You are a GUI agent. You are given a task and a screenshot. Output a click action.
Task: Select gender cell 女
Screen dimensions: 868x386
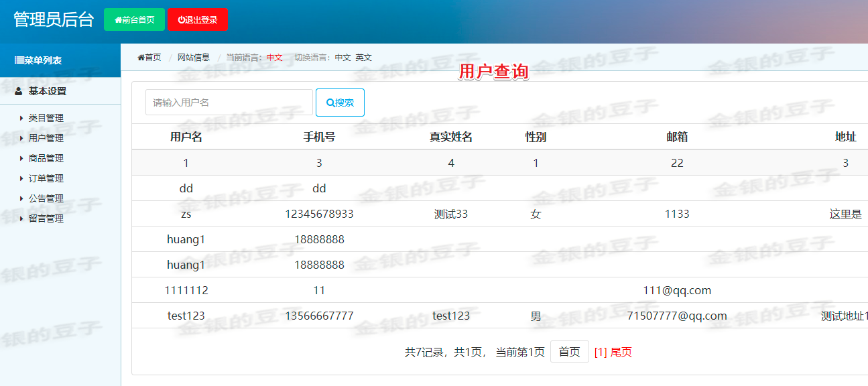(536, 214)
